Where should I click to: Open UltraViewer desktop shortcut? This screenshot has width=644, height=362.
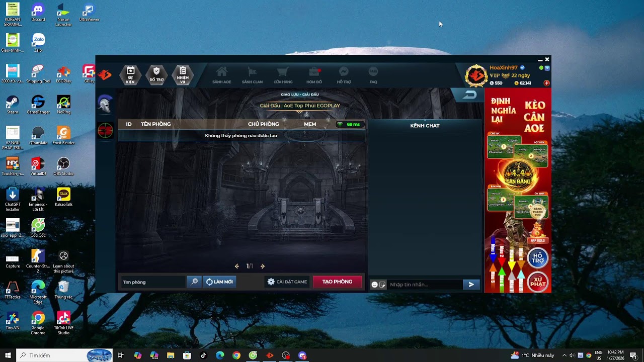89,13
